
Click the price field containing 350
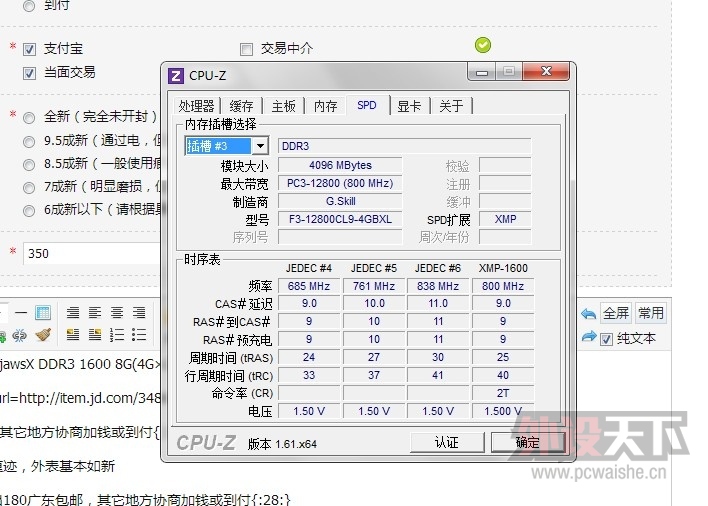92,253
